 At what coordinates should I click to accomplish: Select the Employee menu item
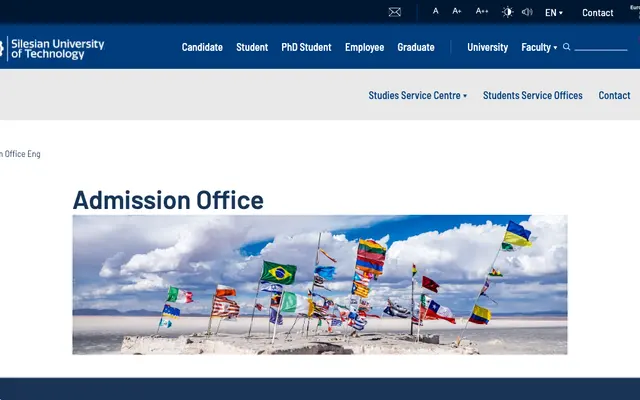pyautogui.click(x=364, y=47)
